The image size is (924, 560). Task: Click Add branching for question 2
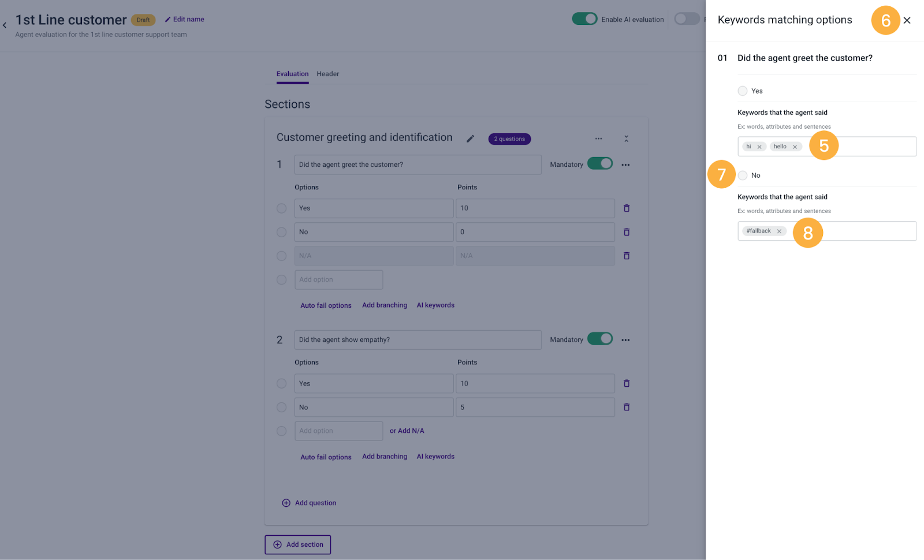click(x=385, y=457)
